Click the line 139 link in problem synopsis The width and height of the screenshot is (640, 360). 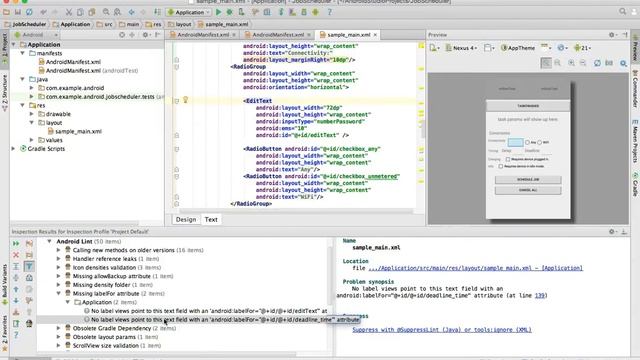click(540, 296)
